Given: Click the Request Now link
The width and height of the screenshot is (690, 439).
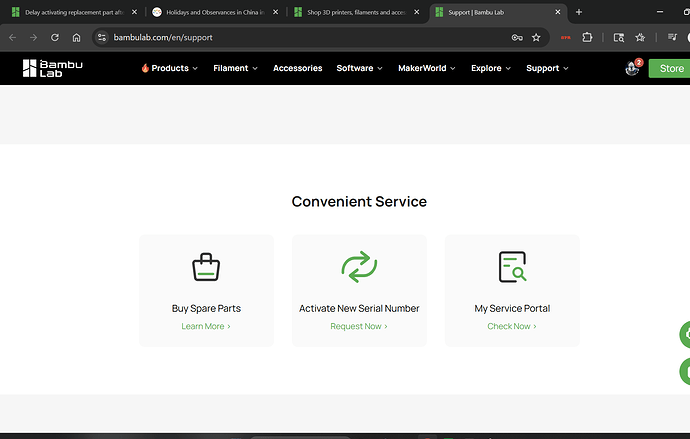Looking at the screenshot, I should pyautogui.click(x=359, y=326).
